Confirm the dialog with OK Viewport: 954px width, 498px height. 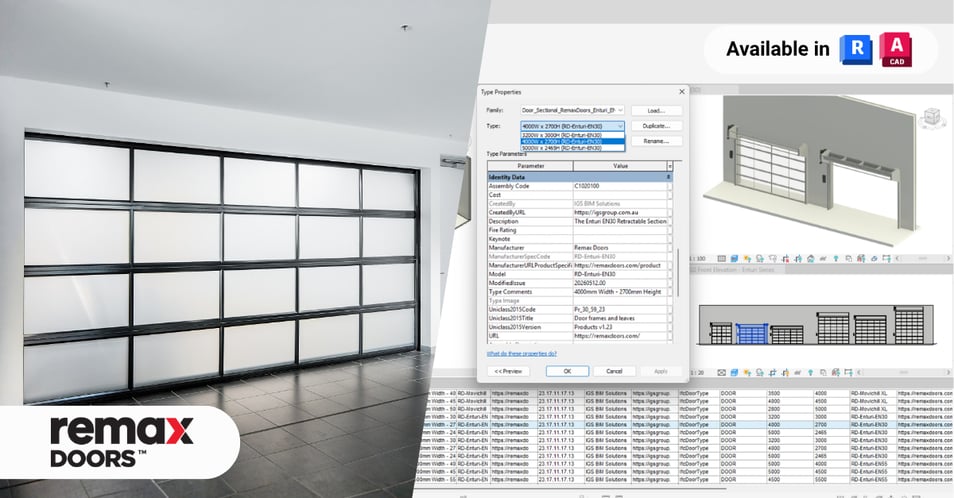pos(567,371)
